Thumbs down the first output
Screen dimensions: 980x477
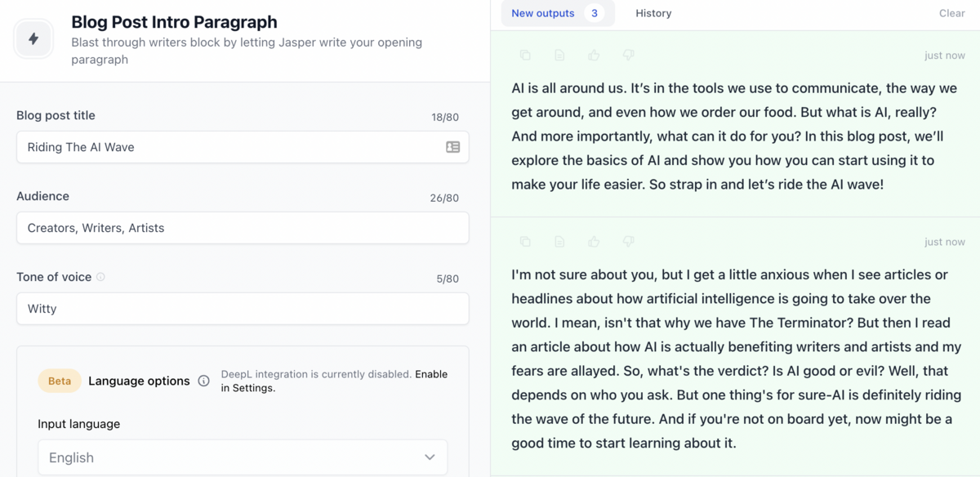pos(628,56)
